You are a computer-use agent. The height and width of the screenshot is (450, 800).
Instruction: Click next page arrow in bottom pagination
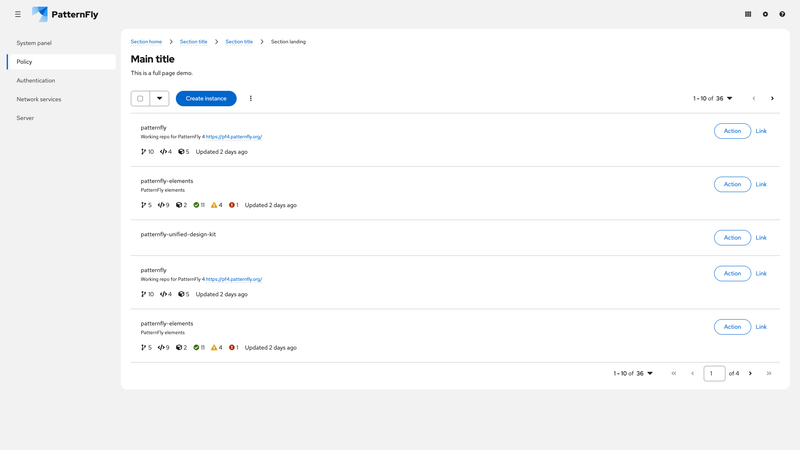pyautogui.click(x=750, y=373)
